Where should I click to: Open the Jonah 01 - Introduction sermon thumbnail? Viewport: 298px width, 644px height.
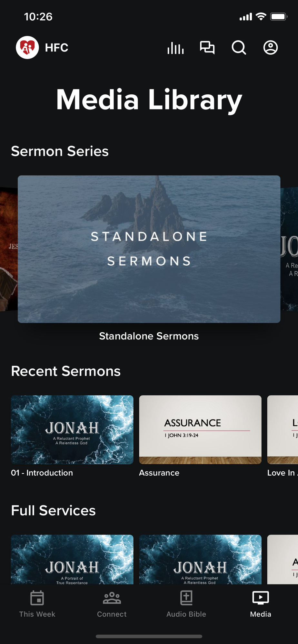pyautogui.click(x=72, y=430)
